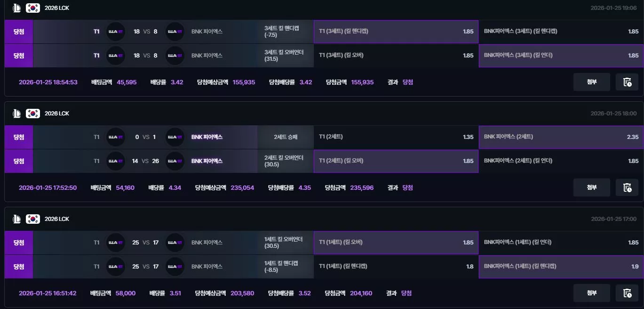
Task: Click T1 (2세트) 1.35 odds cell
Action: tap(396, 137)
